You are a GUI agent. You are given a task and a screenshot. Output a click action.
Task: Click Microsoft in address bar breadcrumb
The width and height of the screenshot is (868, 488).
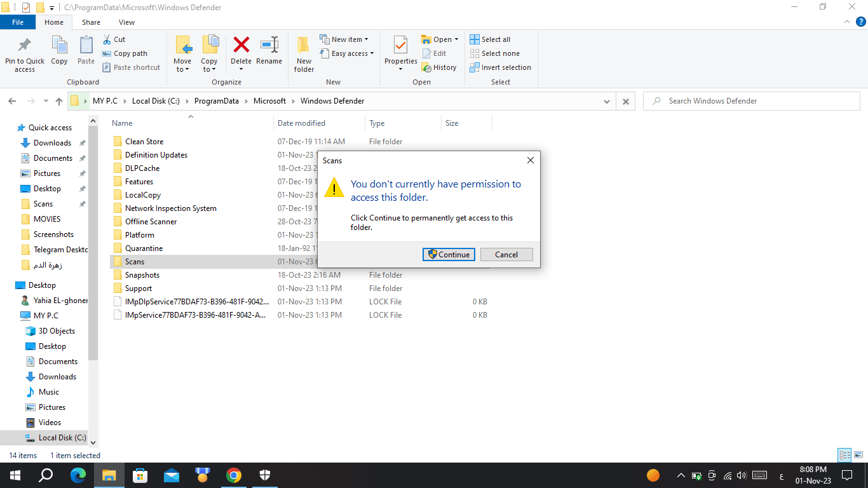point(269,101)
